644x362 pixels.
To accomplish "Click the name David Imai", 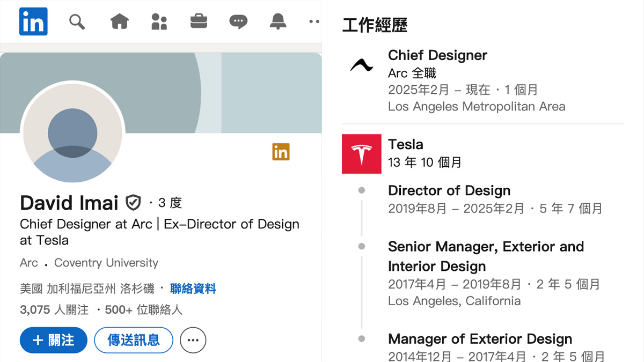I will coord(69,203).
